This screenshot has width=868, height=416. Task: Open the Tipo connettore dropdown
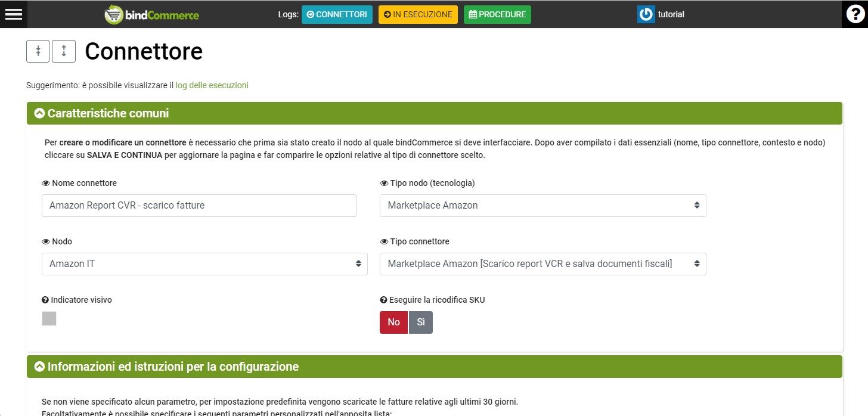pos(542,264)
